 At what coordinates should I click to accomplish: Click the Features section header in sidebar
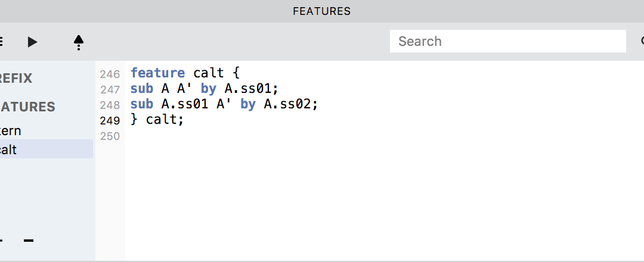27,107
